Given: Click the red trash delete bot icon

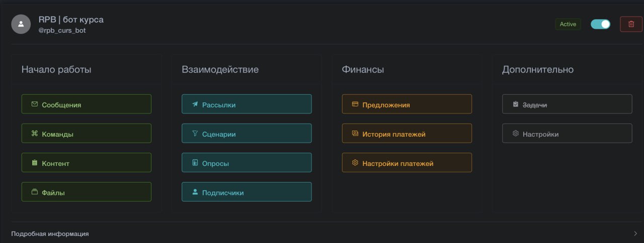Looking at the screenshot, I should point(631,24).
